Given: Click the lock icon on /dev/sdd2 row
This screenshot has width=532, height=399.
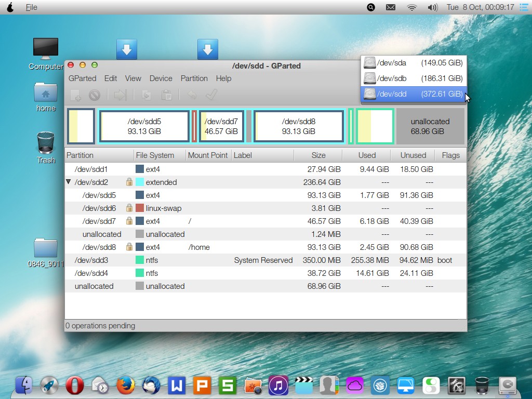Looking at the screenshot, I should click(129, 182).
